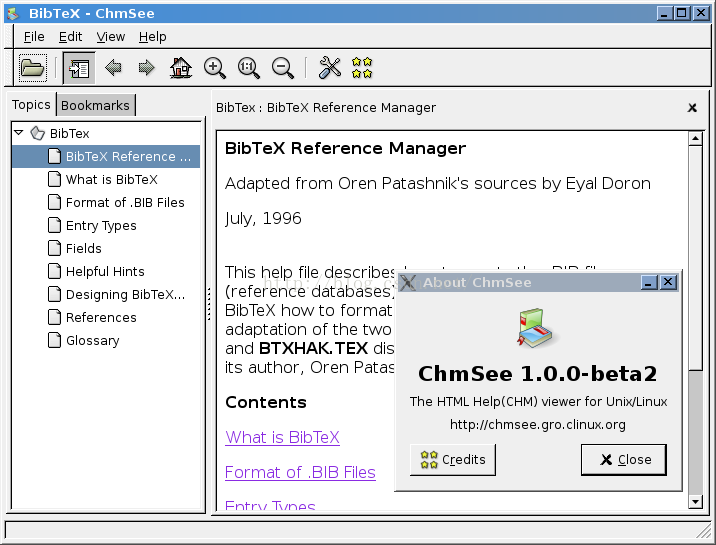Screen dimensions: 716x545
Task: Open the Home page house icon
Action: point(181,68)
